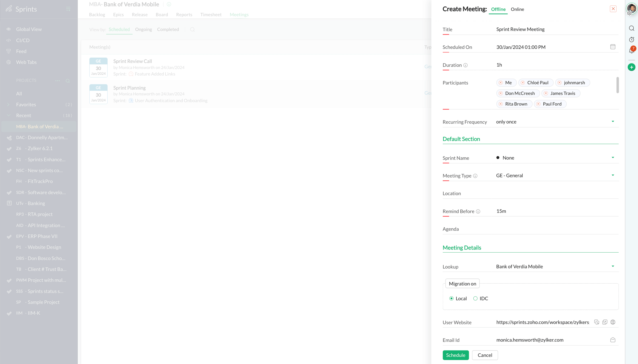Click the search icon next to Completed
Viewport: 638px width, 364px height.
click(192, 29)
